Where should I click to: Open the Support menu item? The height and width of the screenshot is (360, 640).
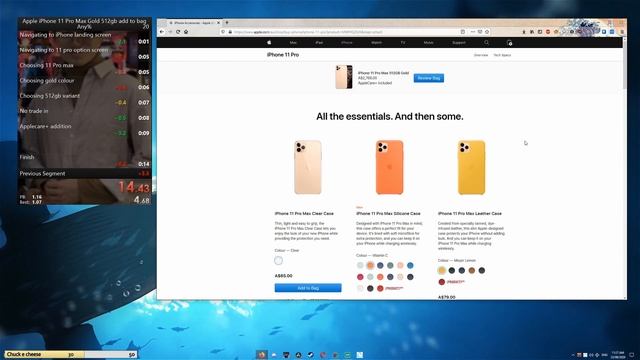point(458,42)
